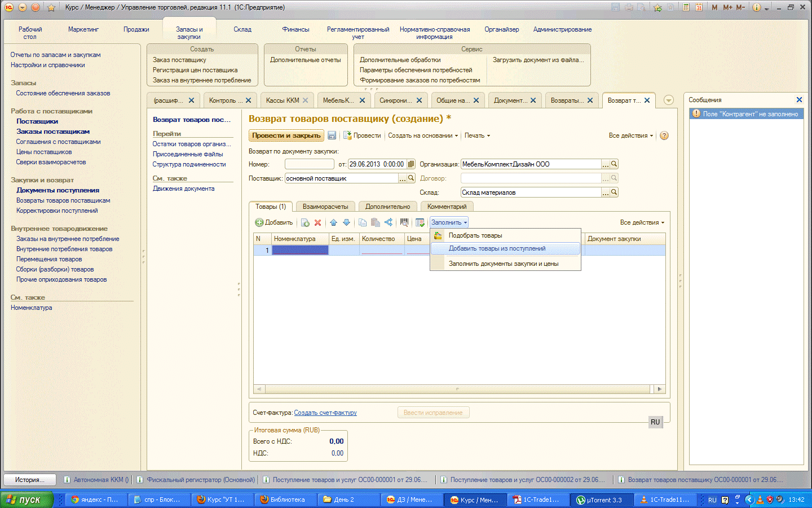Click Подобрать товары icon in dropdown
Viewport: 812px width, 508px height.
coord(438,235)
